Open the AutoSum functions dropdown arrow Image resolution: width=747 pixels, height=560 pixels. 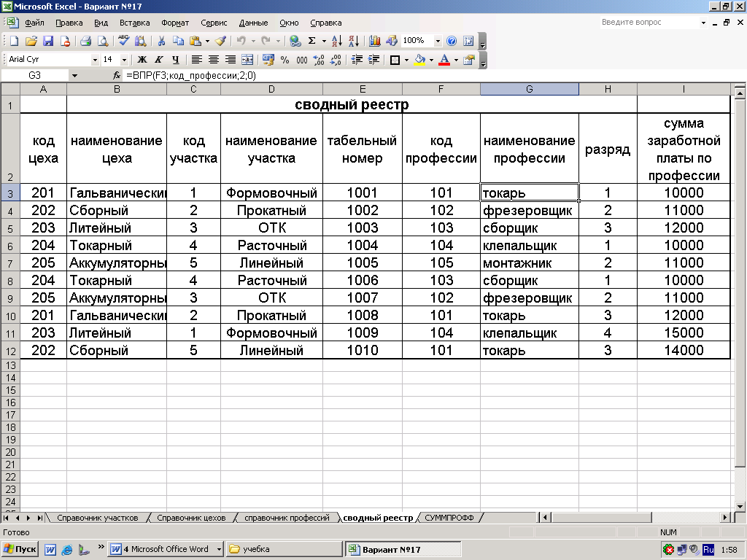pyautogui.click(x=324, y=41)
